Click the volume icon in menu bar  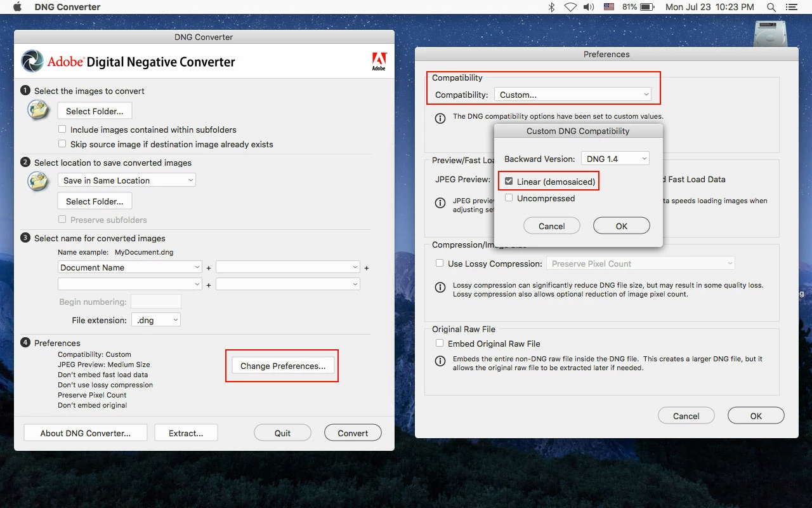(x=589, y=7)
